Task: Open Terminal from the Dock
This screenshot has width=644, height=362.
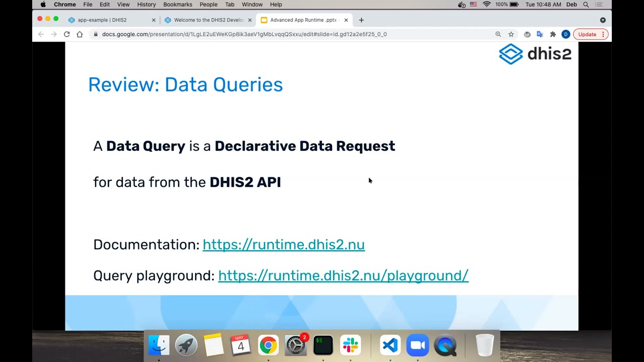Action: tap(323, 345)
